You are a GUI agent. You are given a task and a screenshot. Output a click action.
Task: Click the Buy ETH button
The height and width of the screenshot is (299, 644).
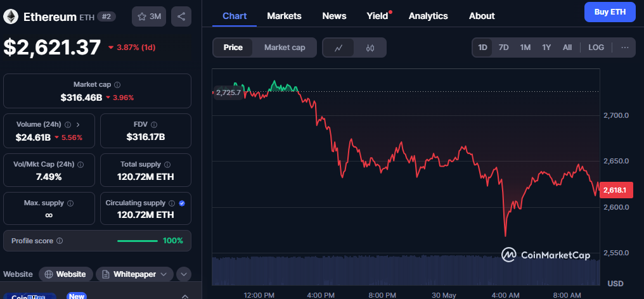click(x=610, y=12)
